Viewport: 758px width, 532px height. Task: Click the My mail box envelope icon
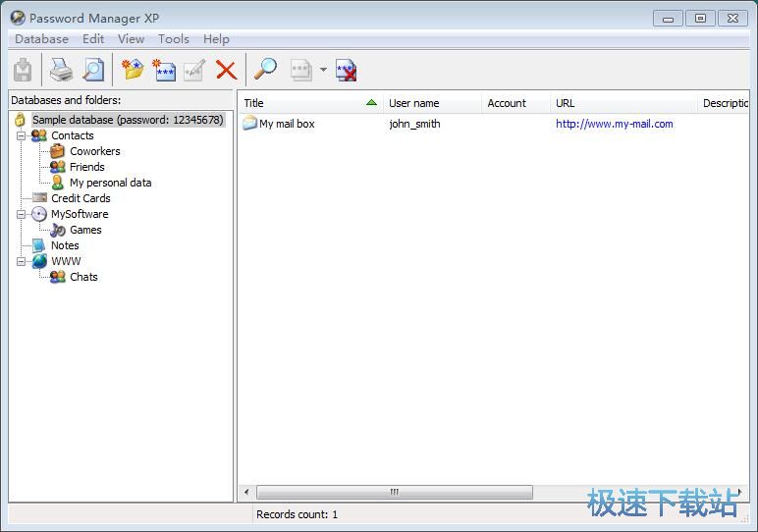pos(249,124)
